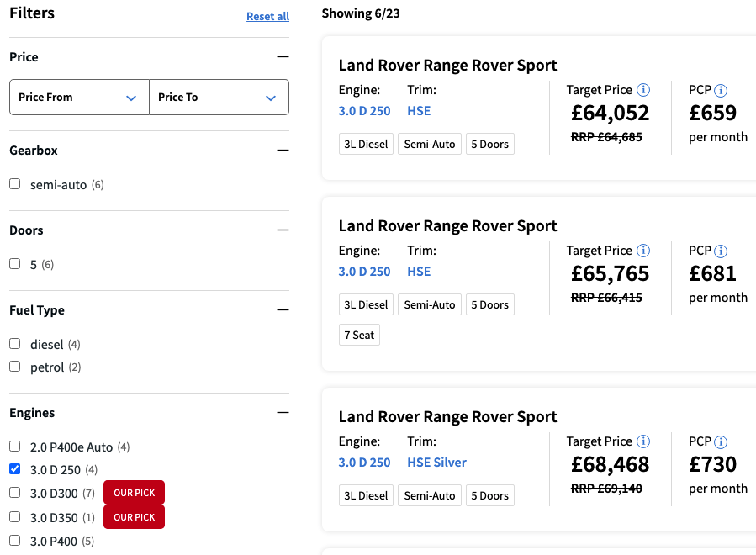This screenshot has height=555, width=756.
Task: Collapse the Doors filter section
Action: (283, 230)
